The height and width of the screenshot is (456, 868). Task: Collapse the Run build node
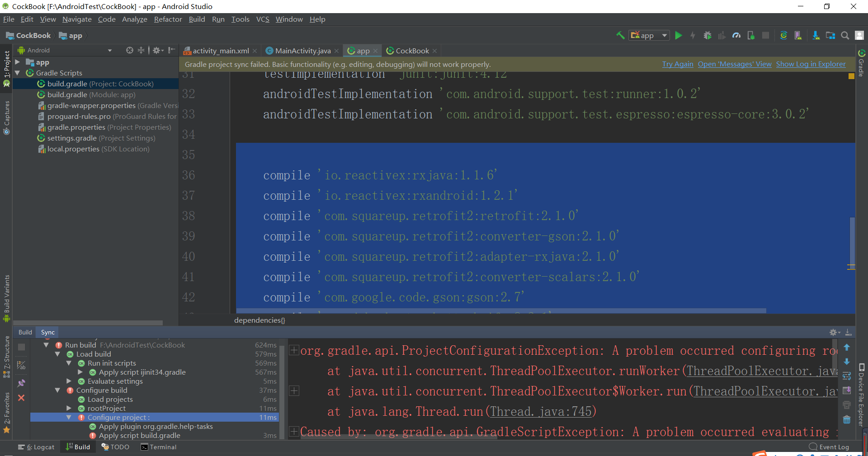coord(46,345)
